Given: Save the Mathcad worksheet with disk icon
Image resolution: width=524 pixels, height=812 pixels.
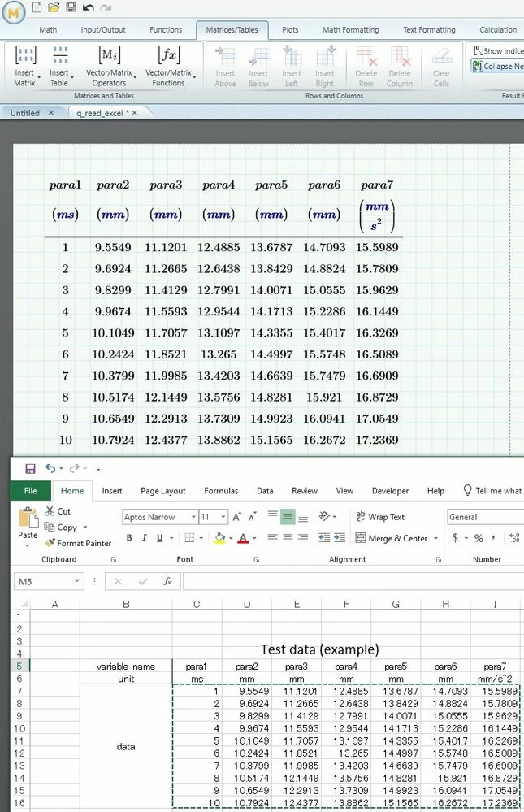Looking at the screenshot, I should tap(71, 7).
